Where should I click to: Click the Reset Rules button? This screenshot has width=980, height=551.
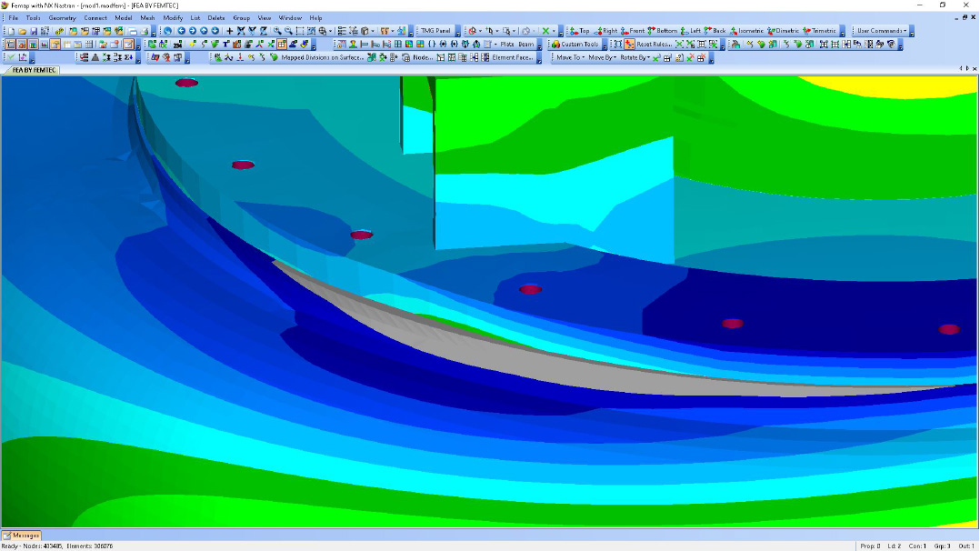(x=649, y=45)
